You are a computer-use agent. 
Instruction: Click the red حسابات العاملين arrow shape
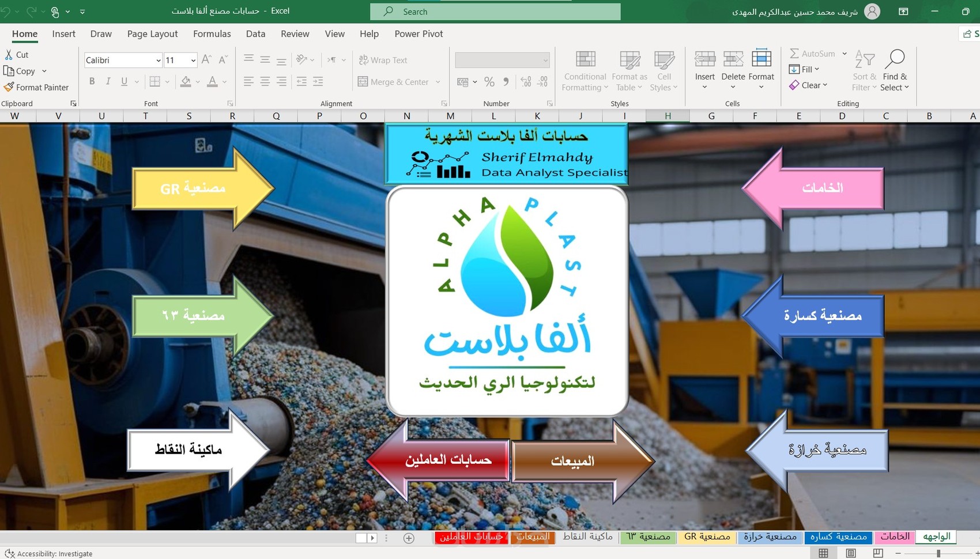coord(438,460)
